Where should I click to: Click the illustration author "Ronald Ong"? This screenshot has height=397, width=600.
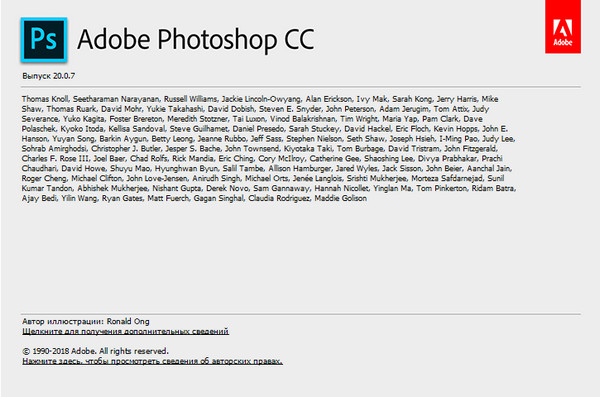pyautogui.click(x=128, y=322)
